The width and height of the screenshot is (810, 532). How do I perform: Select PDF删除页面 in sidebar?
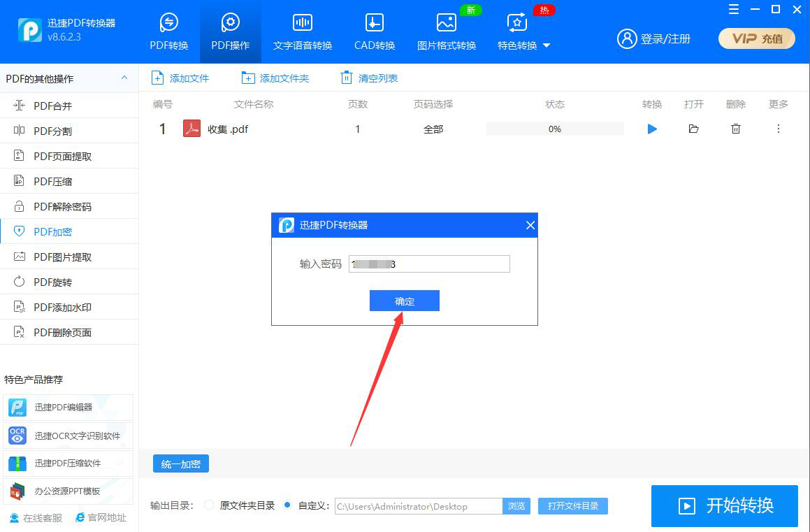[69, 332]
